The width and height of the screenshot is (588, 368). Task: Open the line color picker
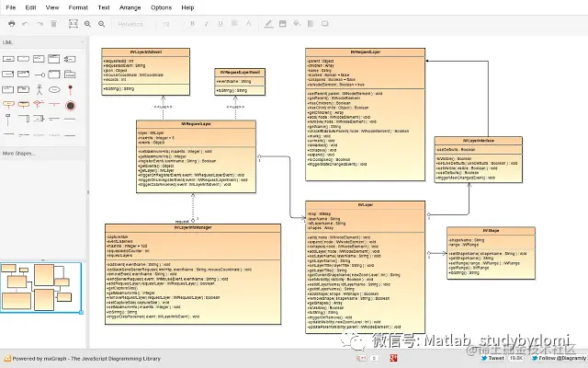tap(268, 24)
